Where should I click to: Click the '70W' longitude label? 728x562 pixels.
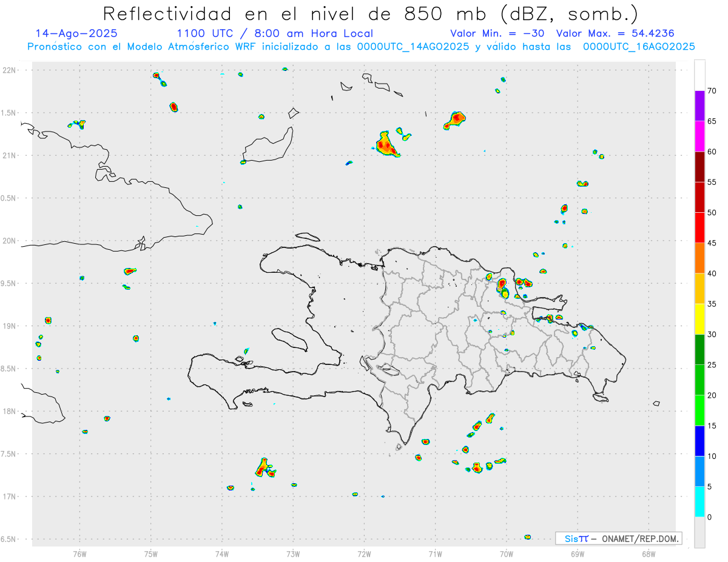(x=507, y=554)
